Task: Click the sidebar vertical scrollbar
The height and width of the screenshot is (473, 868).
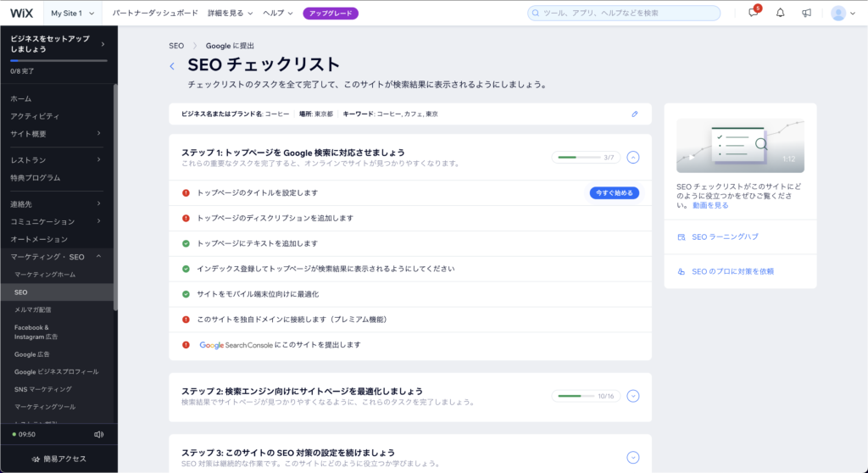Action: point(115,198)
